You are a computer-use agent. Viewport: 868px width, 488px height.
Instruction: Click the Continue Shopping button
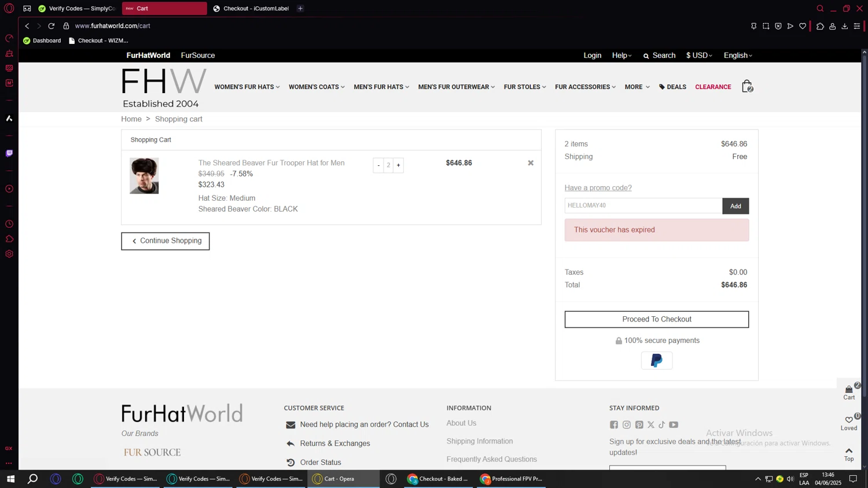(x=165, y=241)
